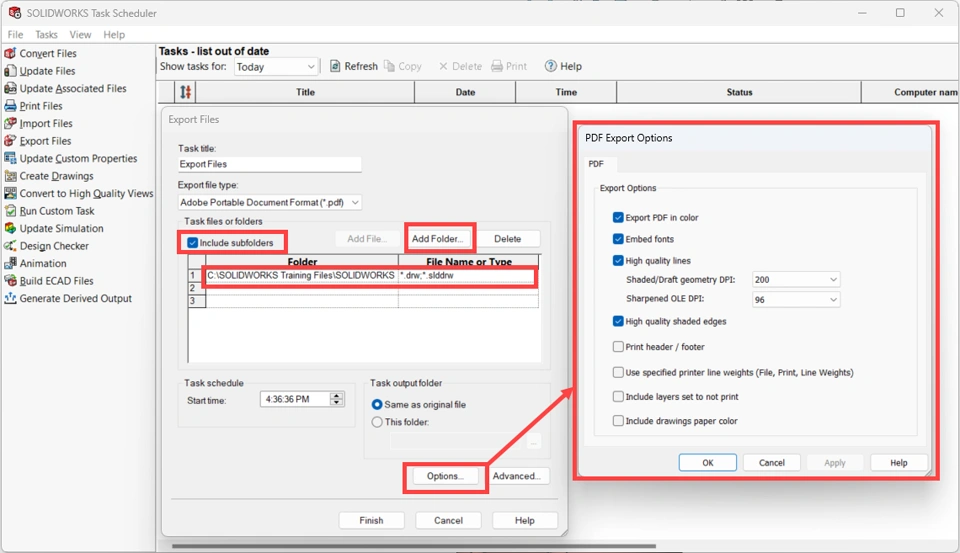Click the Import Files icon
This screenshot has width=960, height=553.
click(10, 123)
